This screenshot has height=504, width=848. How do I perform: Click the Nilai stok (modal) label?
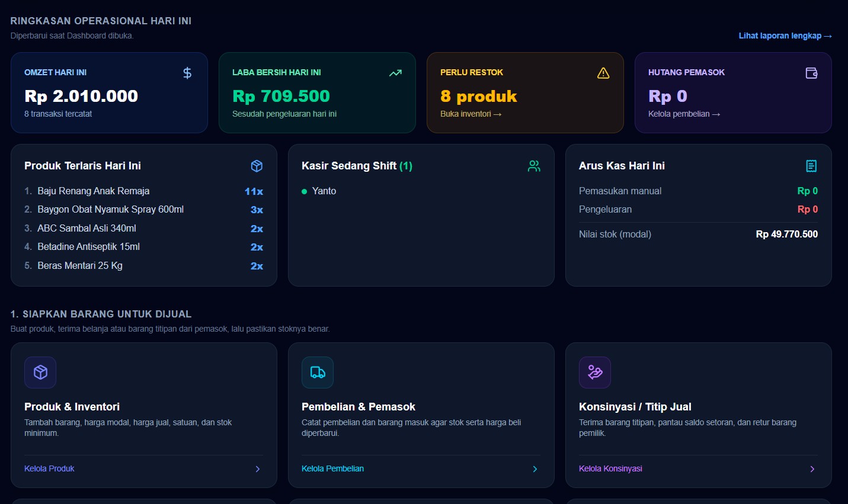click(615, 234)
